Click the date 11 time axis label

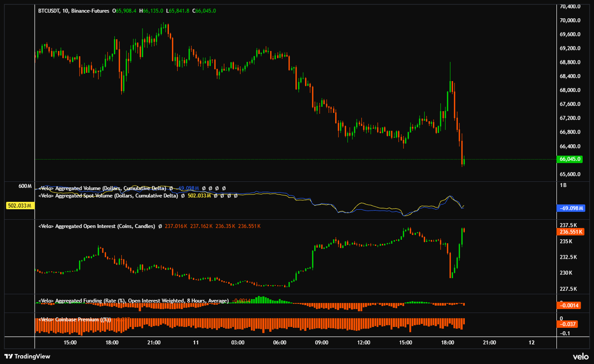[x=196, y=343]
